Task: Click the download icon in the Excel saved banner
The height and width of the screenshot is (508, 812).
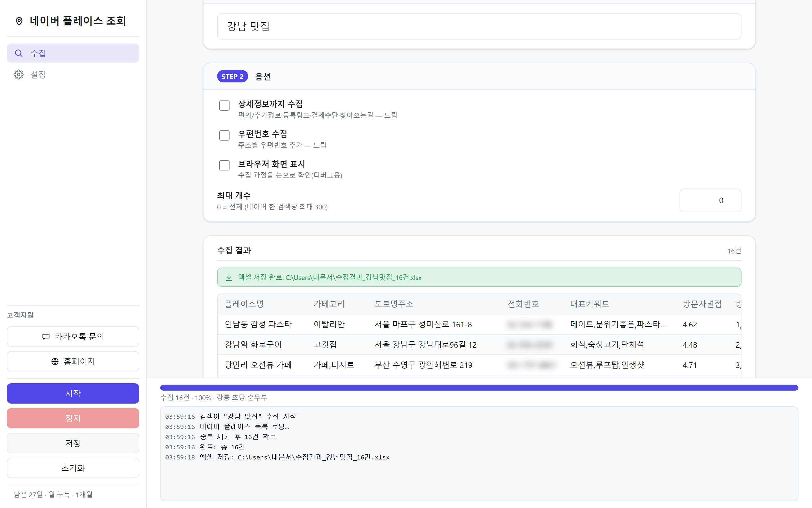Action: [229, 277]
